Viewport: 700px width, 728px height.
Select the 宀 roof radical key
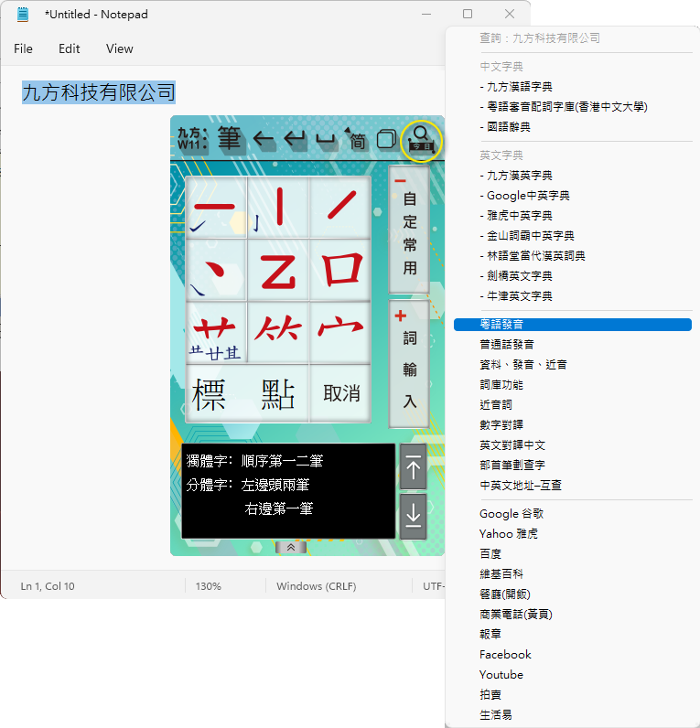[x=340, y=332]
